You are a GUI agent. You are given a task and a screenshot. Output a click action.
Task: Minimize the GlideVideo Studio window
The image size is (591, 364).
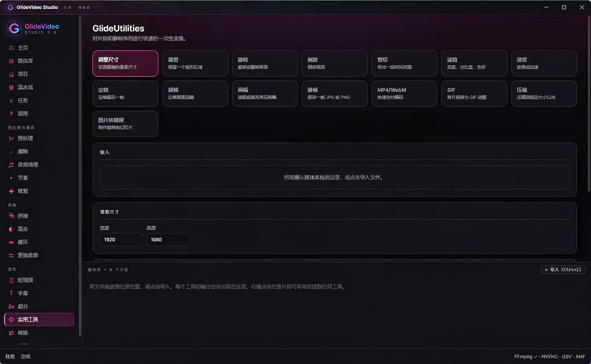pyautogui.click(x=546, y=7)
